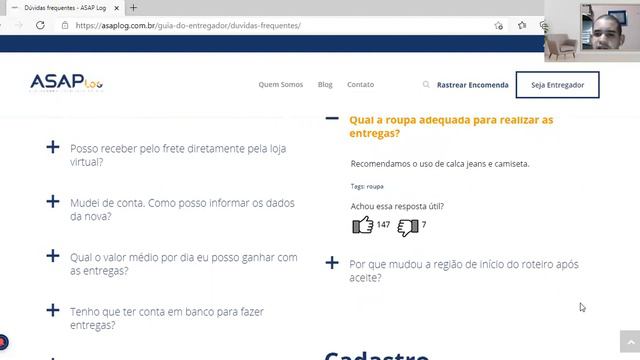Add this page to favorites star icon
The width and height of the screenshot is (640, 360).
[x=498, y=26]
